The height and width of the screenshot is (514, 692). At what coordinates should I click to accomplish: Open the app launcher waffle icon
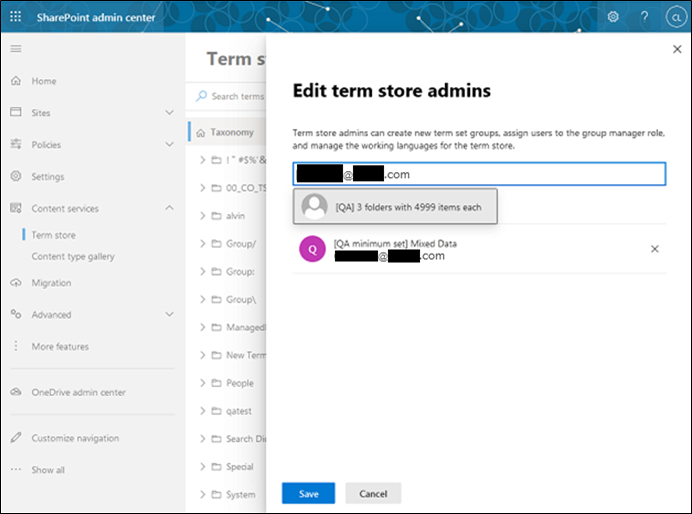pos(16,16)
